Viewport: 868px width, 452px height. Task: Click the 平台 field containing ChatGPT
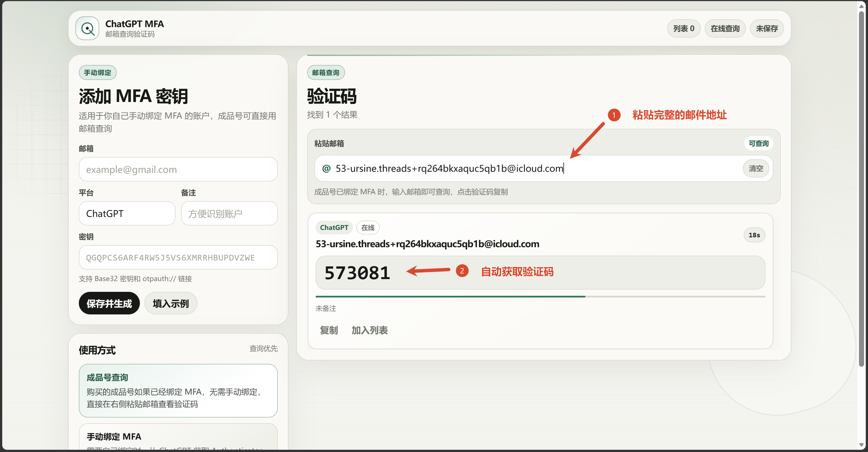[127, 214]
